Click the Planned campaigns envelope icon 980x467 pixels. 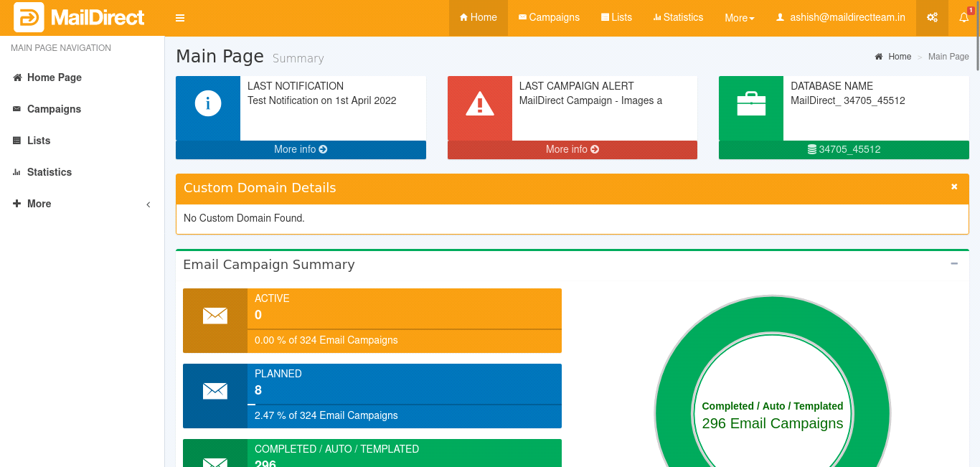tap(215, 391)
